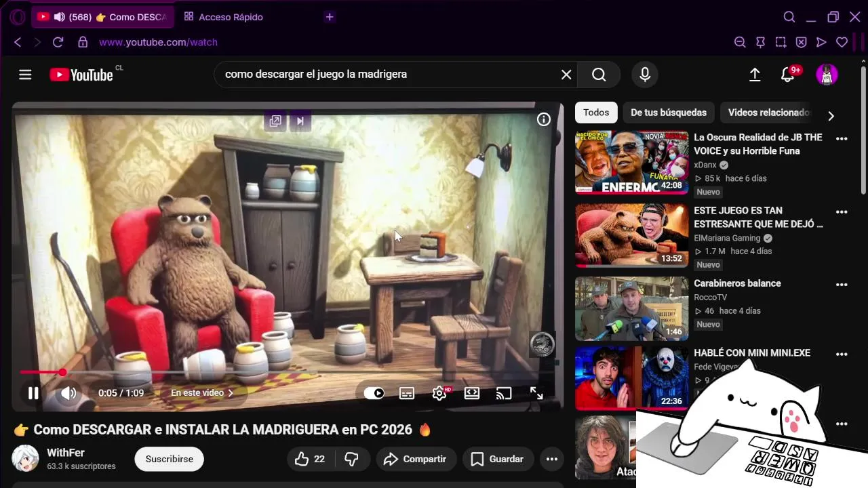This screenshot has width=868, height=488.
Task: Take a snapshot with the browser toolbar icon
Action: 781,42
